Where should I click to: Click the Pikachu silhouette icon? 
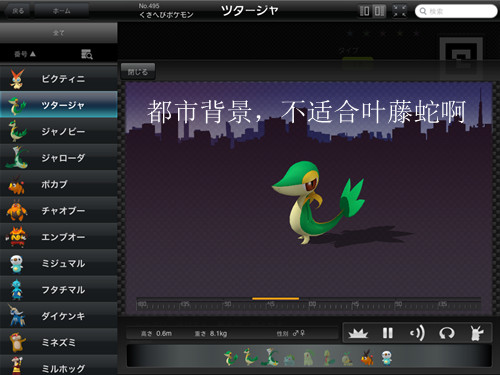click(x=477, y=333)
